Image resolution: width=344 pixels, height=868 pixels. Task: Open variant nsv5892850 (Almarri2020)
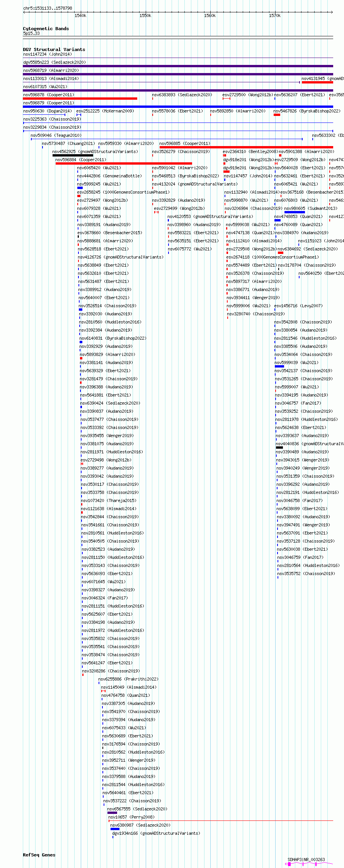coord(238,111)
